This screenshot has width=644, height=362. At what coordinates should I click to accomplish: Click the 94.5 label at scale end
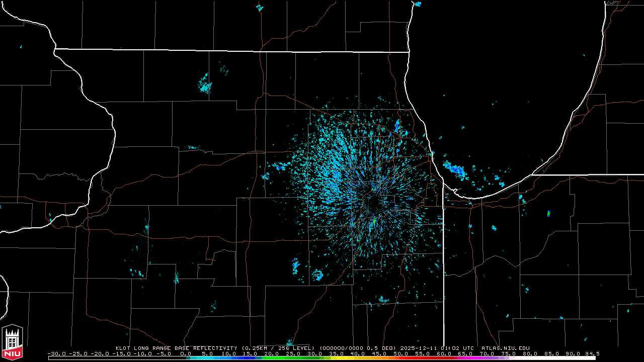[591, 353]
